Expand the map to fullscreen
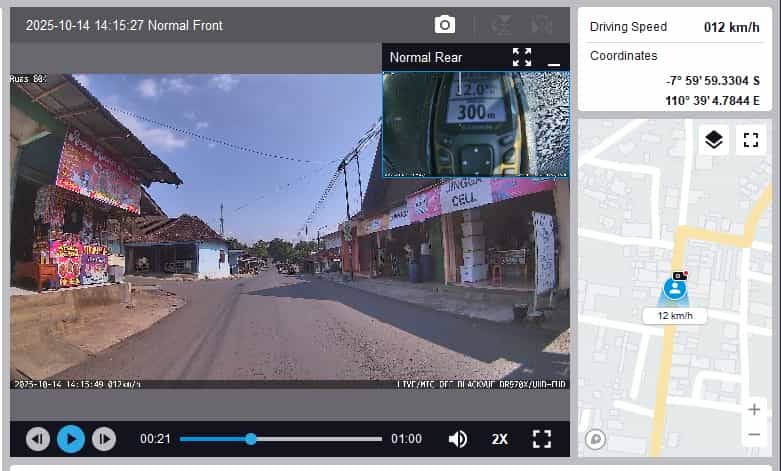The height and width of the screenshot is (471, 781). pyautogui.click(x=750, y=140)
